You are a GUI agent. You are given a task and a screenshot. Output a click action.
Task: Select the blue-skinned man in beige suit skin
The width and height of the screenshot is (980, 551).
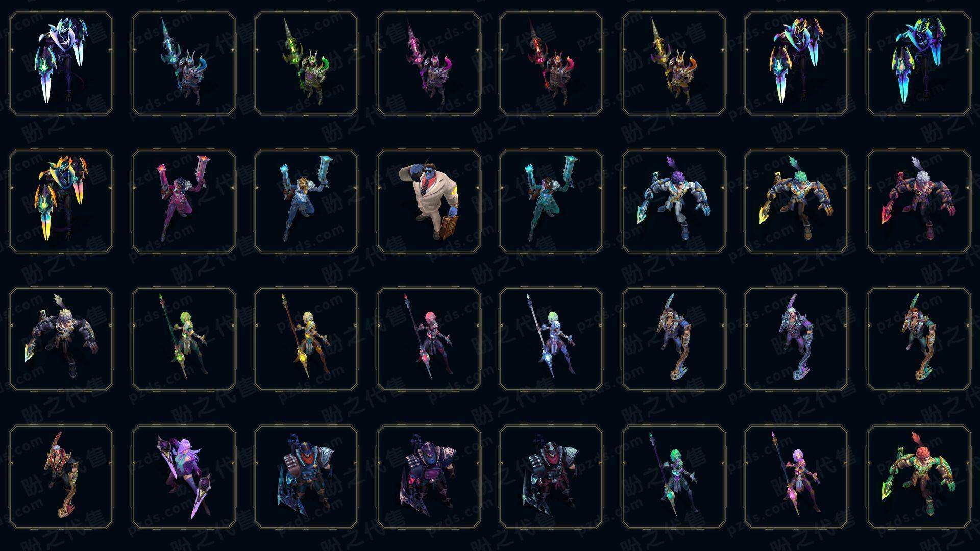pyautogui.click(x=429, y=201)
